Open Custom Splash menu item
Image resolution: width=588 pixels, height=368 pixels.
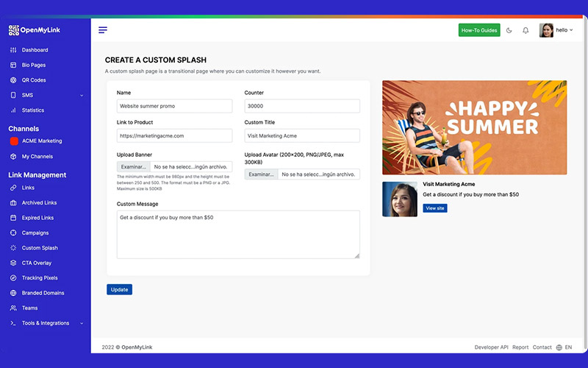click(x=40, y=248)
